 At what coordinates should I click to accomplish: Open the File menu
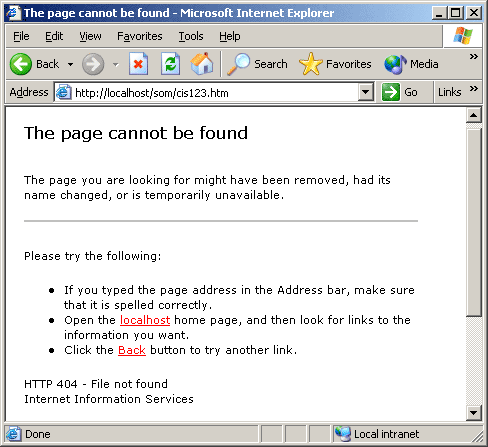21,36
